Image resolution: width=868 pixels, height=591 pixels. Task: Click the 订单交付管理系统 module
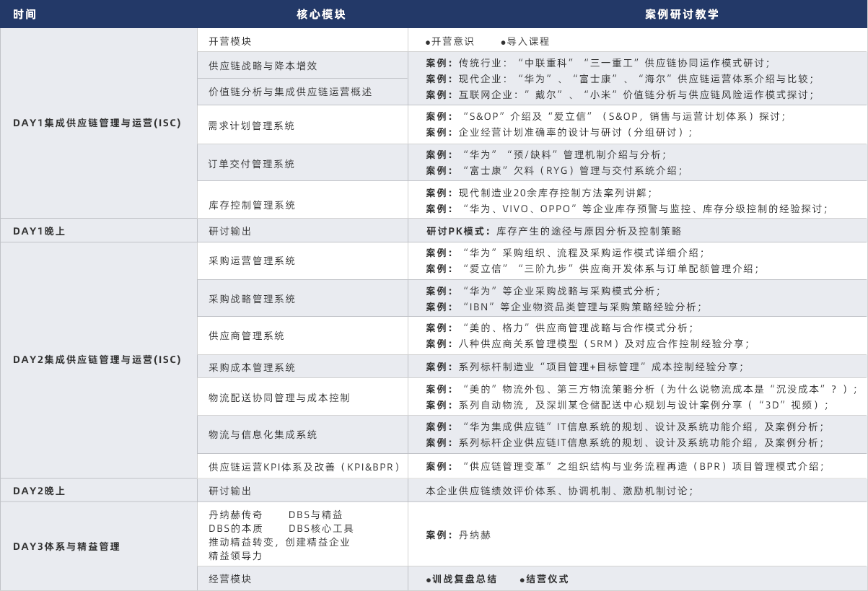pos(302,164)
